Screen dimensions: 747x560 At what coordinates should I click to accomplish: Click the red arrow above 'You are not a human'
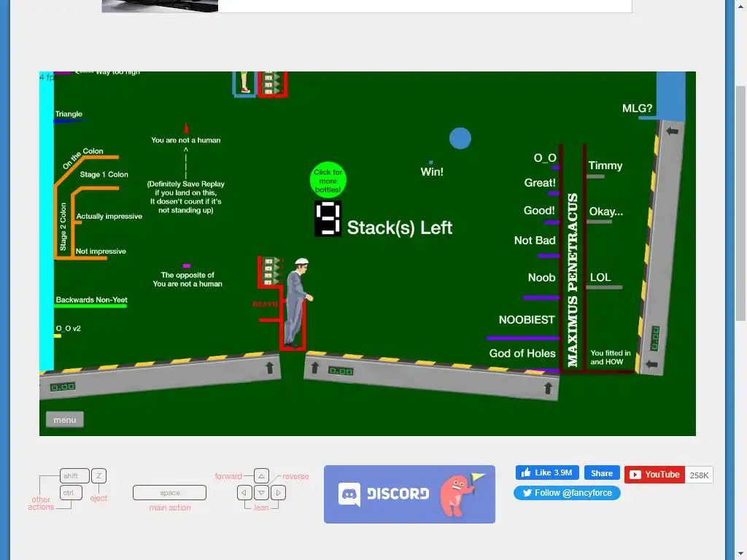pos(186,128)
